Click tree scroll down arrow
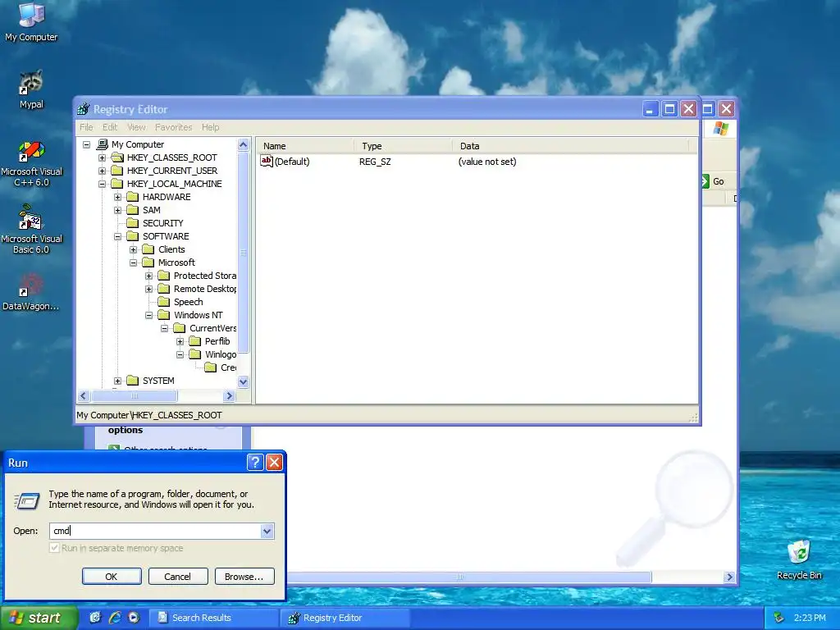The height and width of the screenshot is (630, 840). pos(243,382)
